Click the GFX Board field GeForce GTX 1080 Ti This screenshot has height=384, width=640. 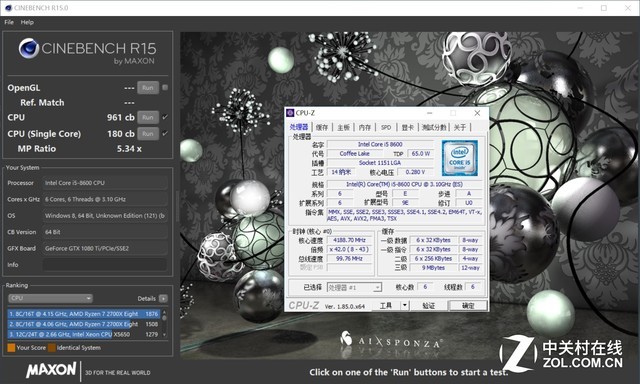coord(105,248)
